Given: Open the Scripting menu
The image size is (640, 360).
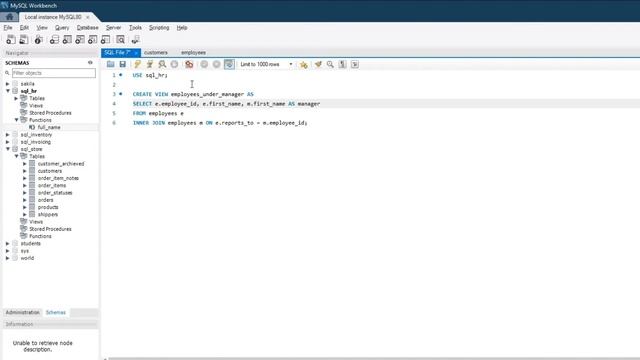Looking at the screenshot, I should pos(159,28).
